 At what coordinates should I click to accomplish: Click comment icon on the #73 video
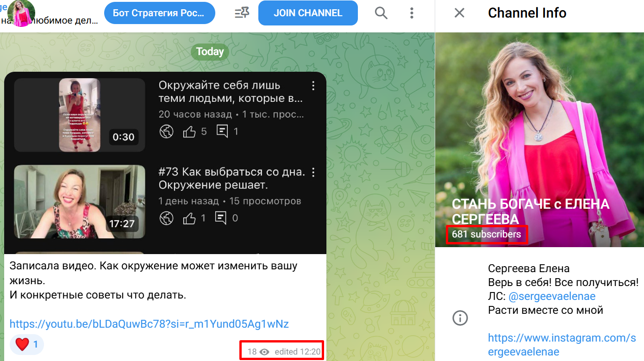(x=222, y=218)
